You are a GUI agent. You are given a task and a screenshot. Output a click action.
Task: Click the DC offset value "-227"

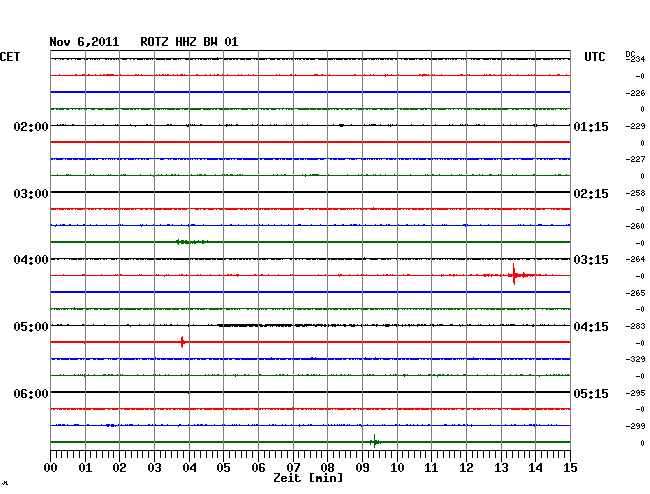[635, 159]
